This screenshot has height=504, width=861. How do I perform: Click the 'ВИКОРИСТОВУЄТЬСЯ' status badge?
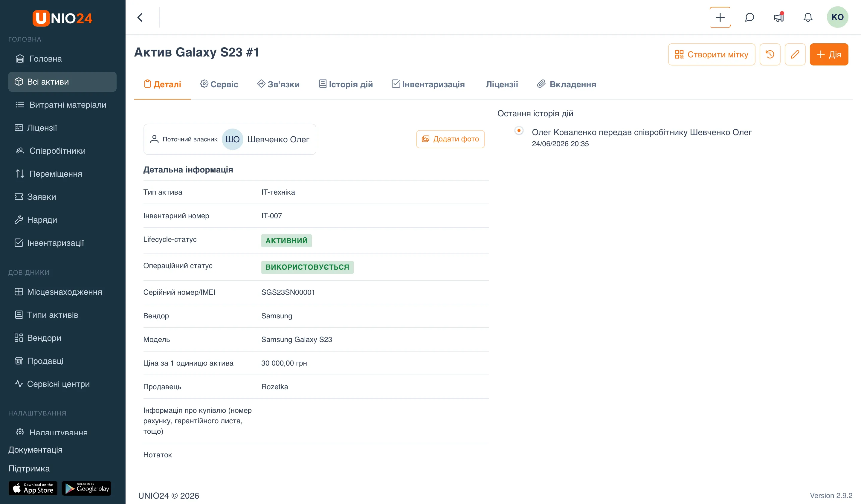pos(307,267)
